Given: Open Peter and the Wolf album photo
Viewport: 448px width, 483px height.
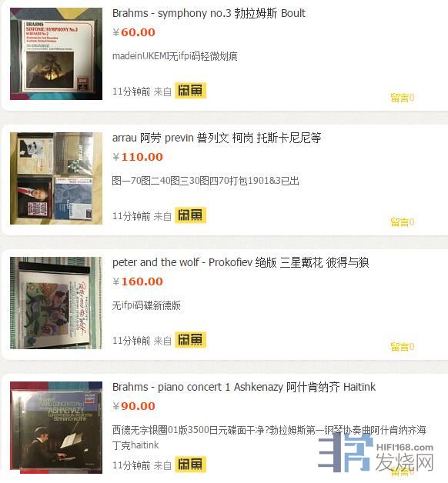Looking at the screenshot, I should click(56, 303).
